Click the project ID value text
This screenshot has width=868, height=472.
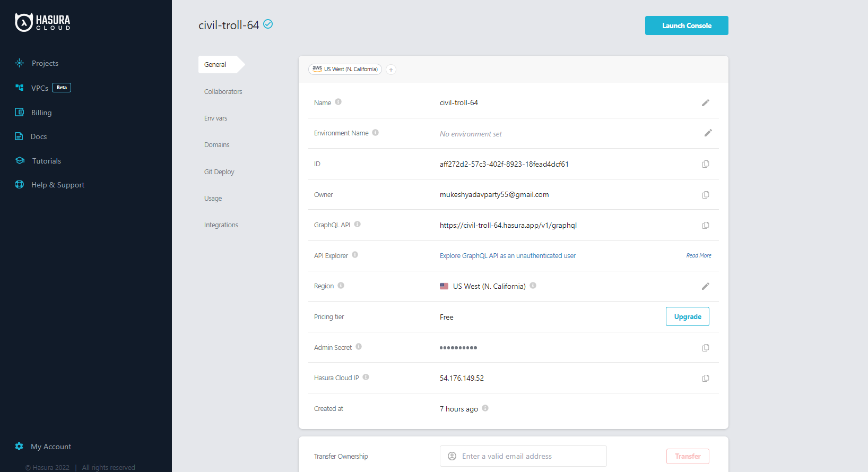tap(504, 164)
